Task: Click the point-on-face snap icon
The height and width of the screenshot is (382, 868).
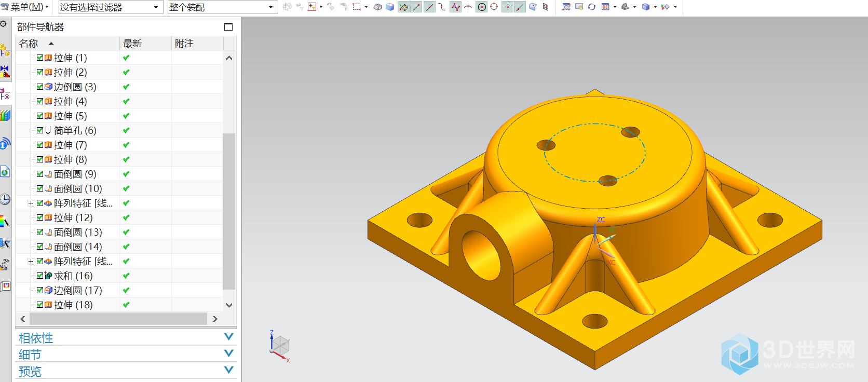Action: tap(532, 7)
